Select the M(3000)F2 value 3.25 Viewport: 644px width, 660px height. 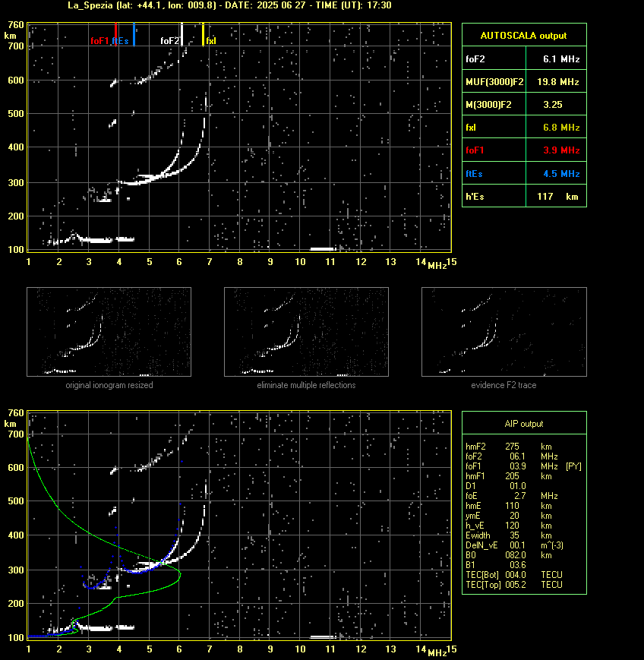[553, 104]
